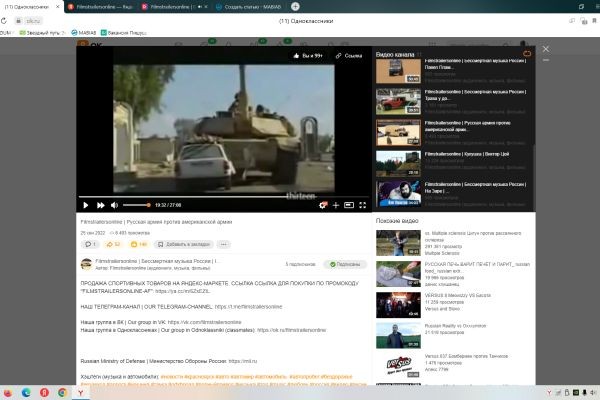Copy the video link via Ссылка
This screenshot has width=600, height=400.
click(349, 56)
